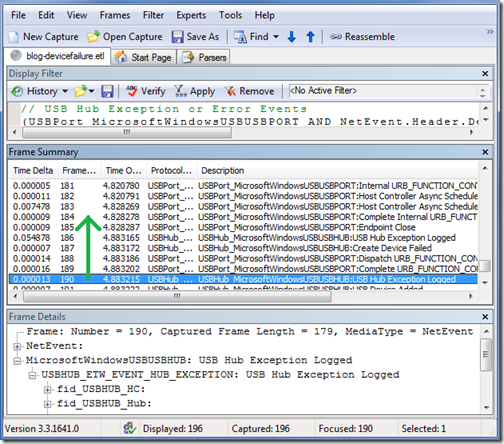Click the Frame Summary horizontal scrollbar
Viewport: 504px width, 444px height.
(x=243, y=296)
